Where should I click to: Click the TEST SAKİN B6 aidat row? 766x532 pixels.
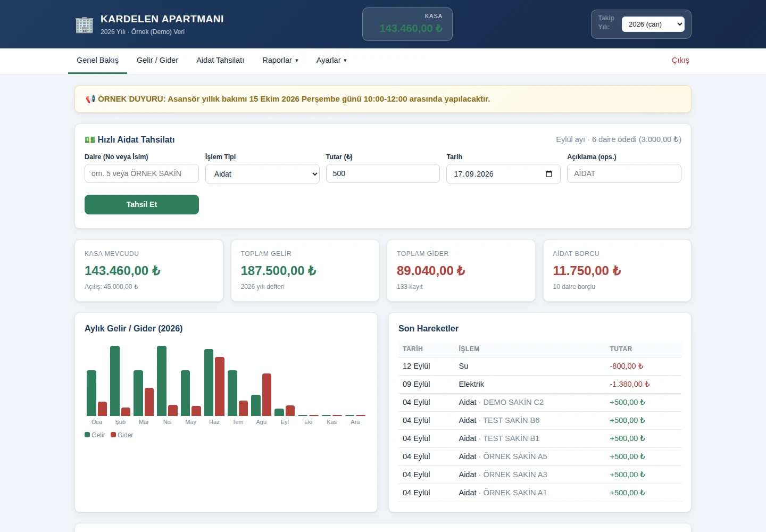pos(540,420)
